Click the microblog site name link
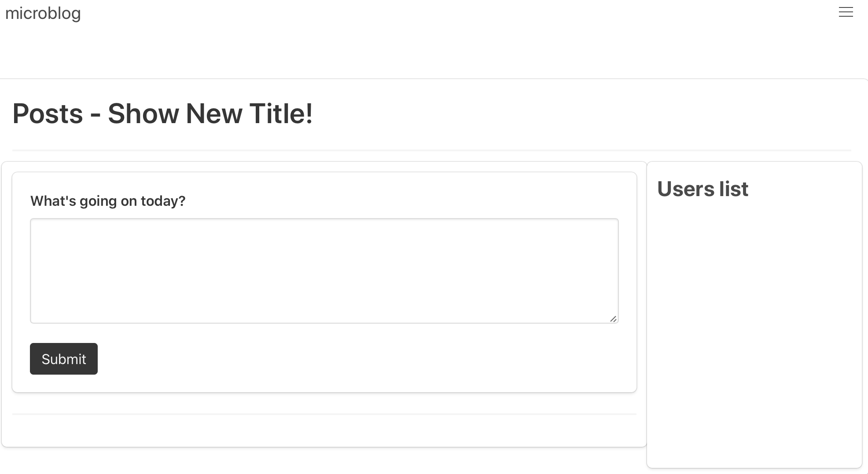 [x=43, y=13]
